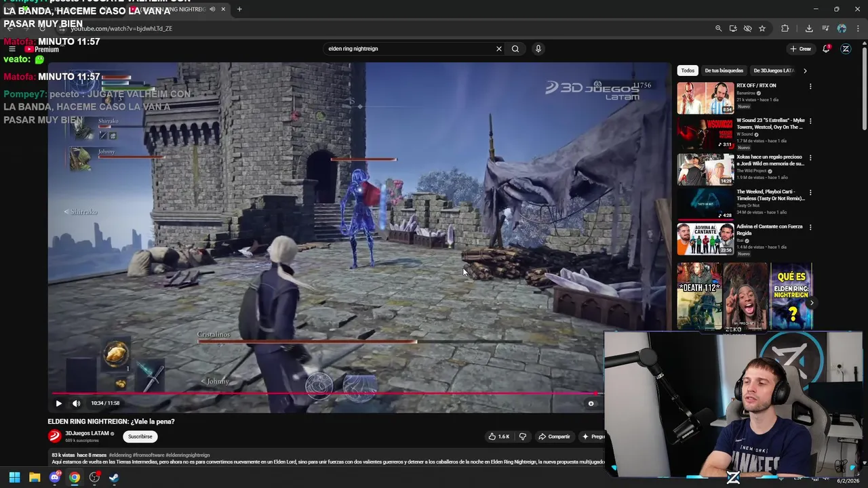Open a new browser tab
Image resolution: width=868 pixels, height=488 pixels.
239,9
